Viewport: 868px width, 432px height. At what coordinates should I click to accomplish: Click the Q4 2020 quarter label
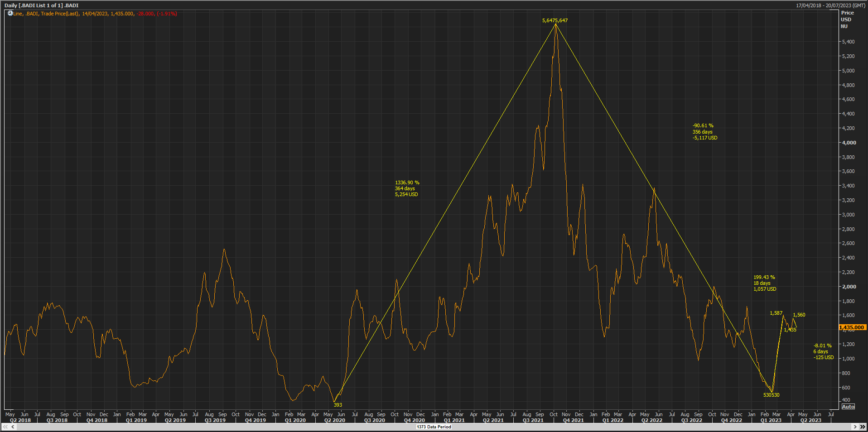click(415, 420)
